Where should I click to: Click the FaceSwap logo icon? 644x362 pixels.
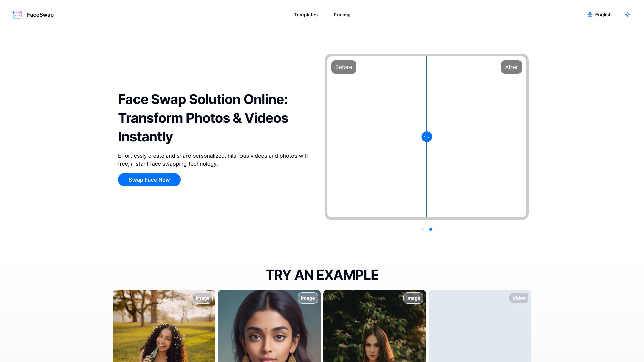pyautogui.click(x=17, y=15)
